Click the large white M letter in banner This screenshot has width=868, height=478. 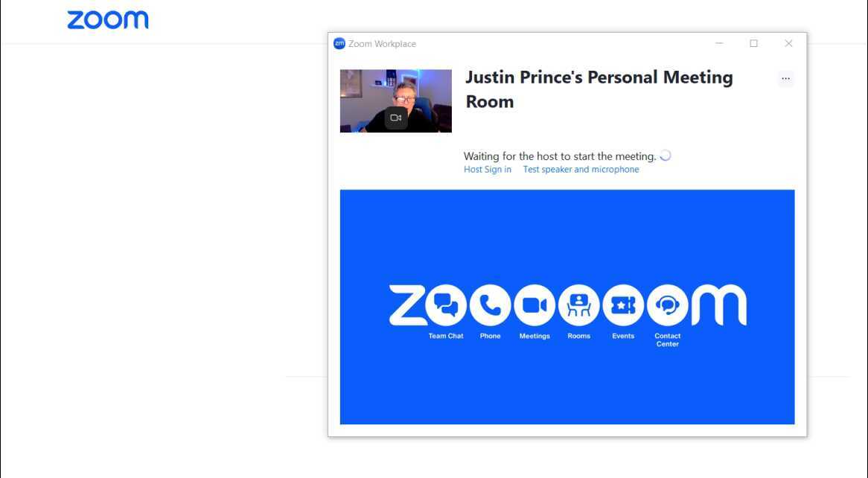pos(718,305)
